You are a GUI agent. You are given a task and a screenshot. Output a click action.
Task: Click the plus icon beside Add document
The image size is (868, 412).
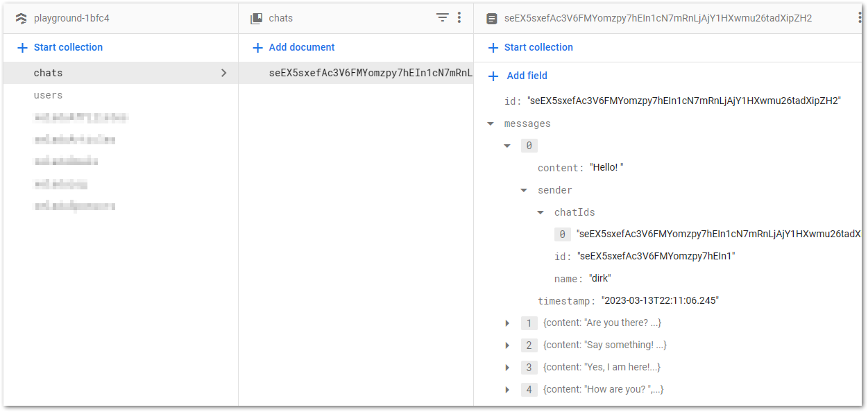[257, 47]
